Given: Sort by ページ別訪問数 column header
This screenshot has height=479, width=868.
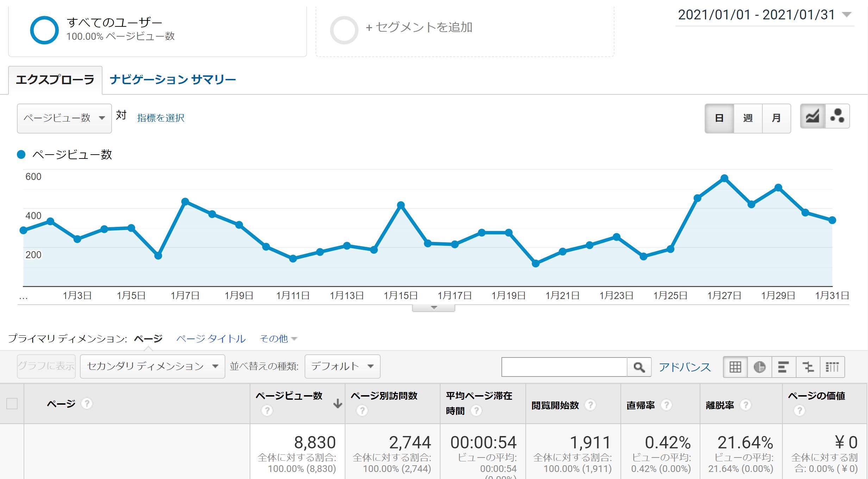Looking at the screenshot, I should [384, 396].
